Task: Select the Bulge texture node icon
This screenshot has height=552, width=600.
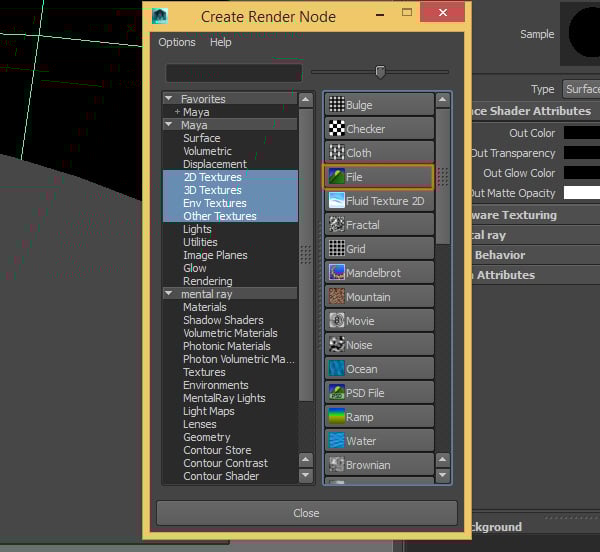Action: (x=337, y=105)
